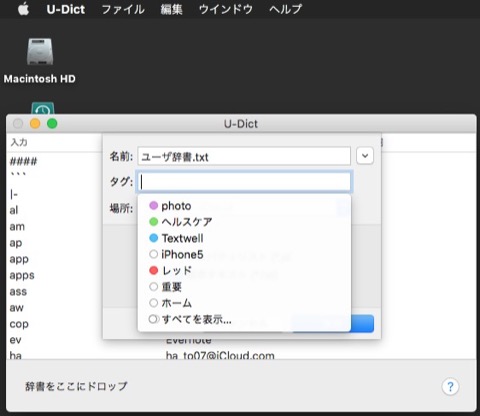Click the green zoom button of U-Dict window
480x416 pixels.
[52, 124]
